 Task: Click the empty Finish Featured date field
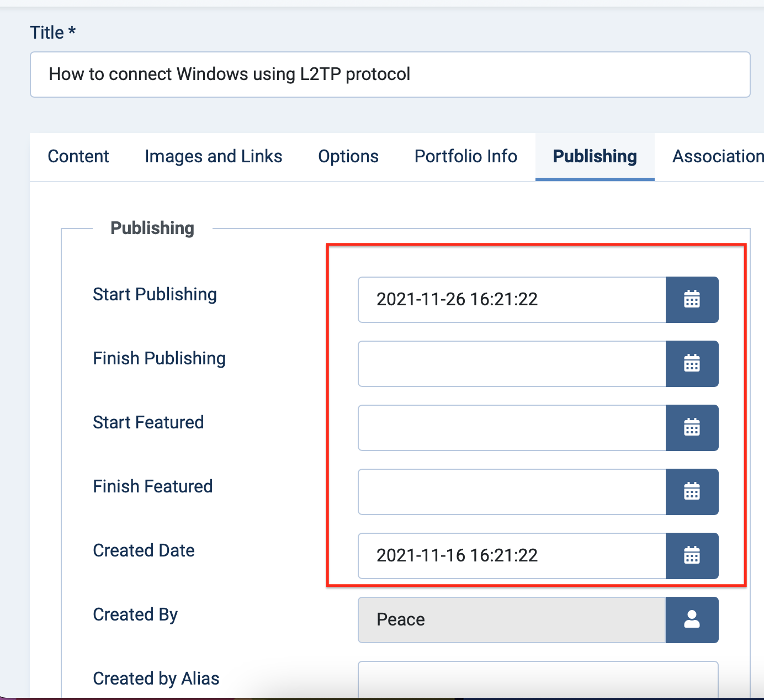[x=512, y=492]
